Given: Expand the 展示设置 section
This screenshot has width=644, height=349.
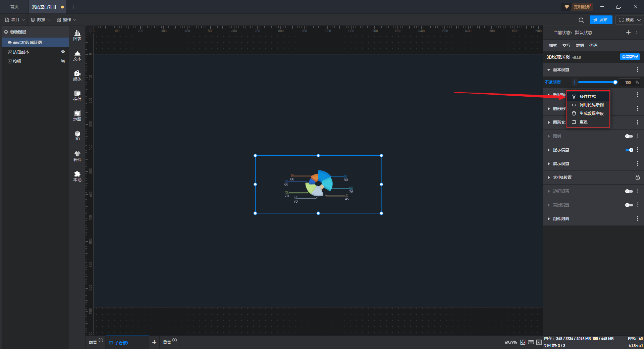Looking at the screenshot, I should [561, 164].
